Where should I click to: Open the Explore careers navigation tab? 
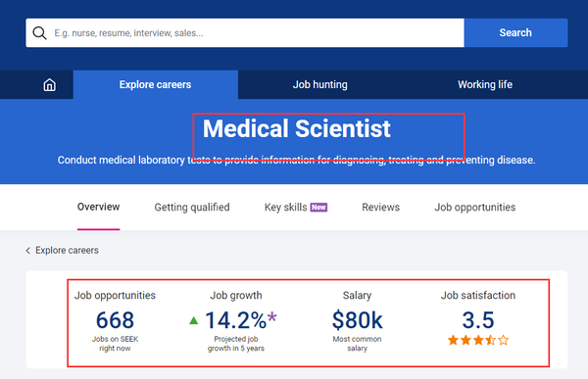coord(155,85)
